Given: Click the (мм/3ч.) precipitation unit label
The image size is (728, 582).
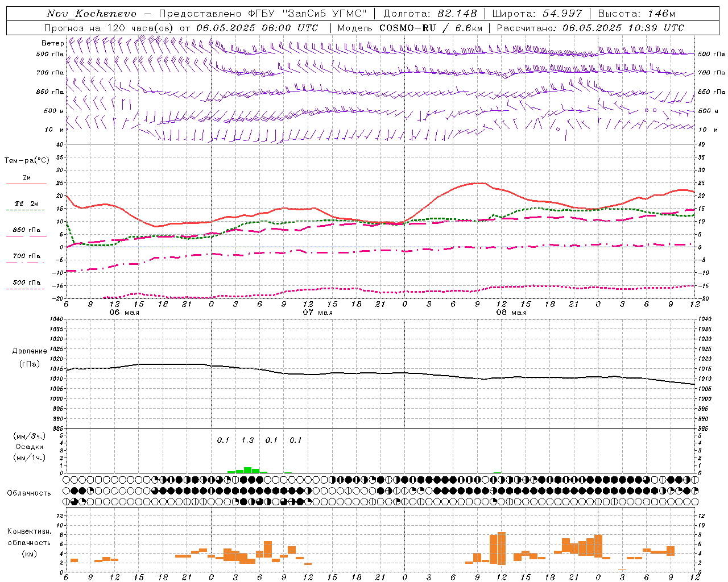Looking at the screenshot, I should click(x=29, y=436).
